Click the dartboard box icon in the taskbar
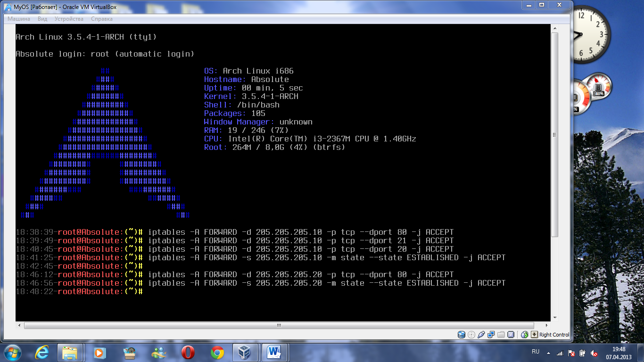 pos(129,353)
